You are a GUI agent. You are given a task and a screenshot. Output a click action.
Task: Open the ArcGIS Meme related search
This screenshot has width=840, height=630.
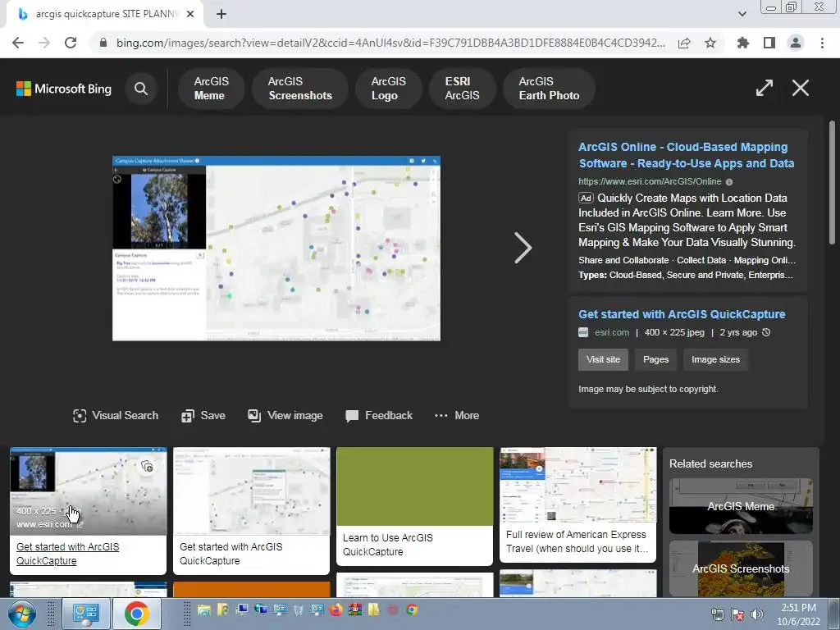[x=741, y=505]
